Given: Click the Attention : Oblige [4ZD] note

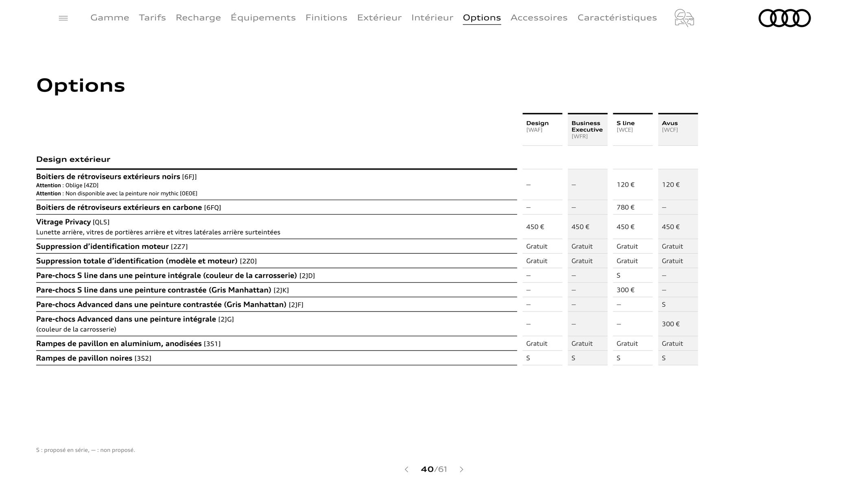Looking at the screenshot, I should [x=67, y=185].
